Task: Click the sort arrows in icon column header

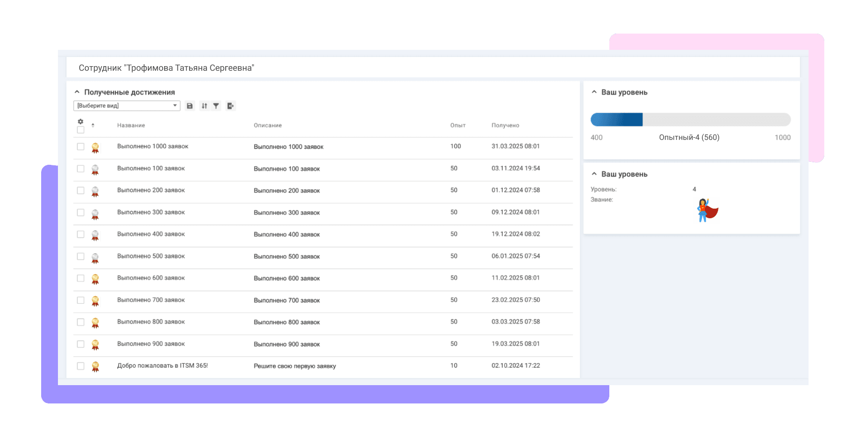Action: (x=93, y=125)
